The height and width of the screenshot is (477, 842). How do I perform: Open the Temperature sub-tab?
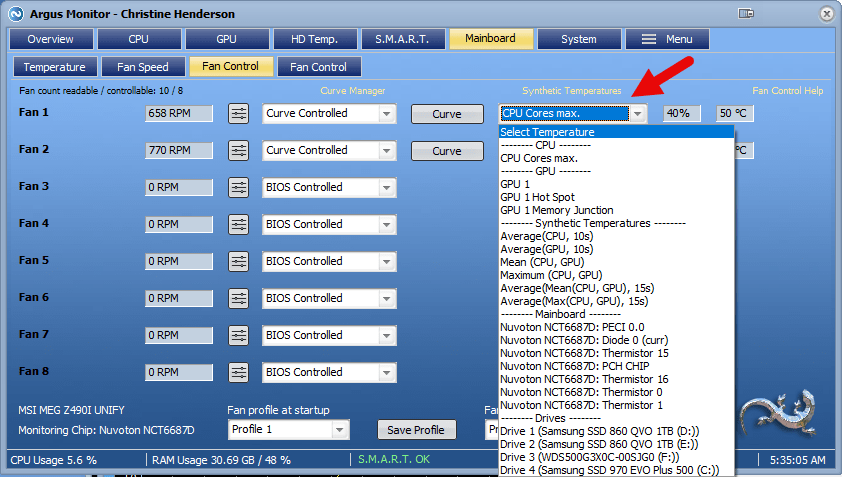coord(55,67)
